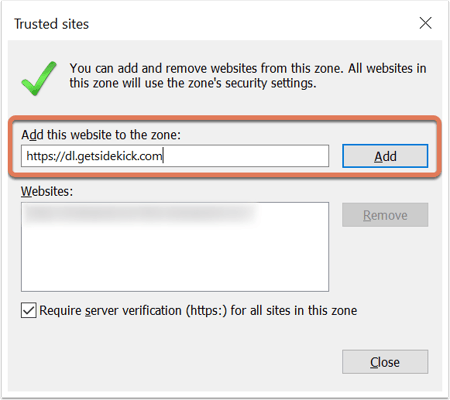Click the green checkmark icon
Image resolution: width=450 pixels, height=400 pixels.
(x=39, y=78)
